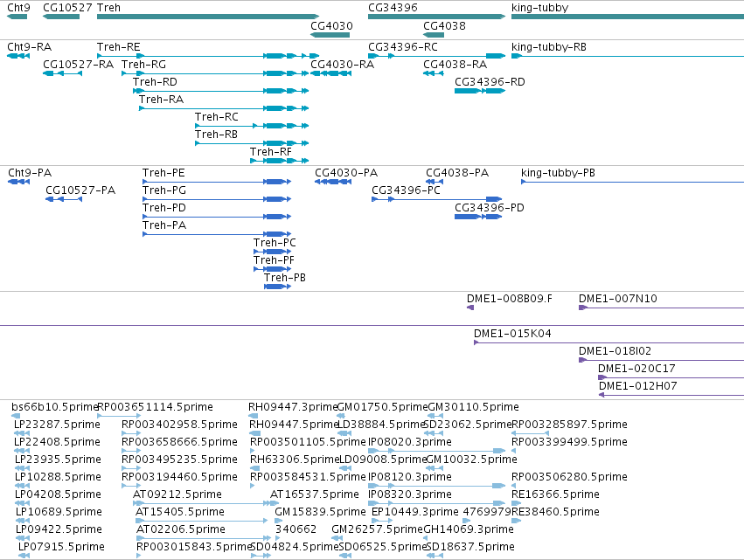Select EST GM15839.5prime
The height and width of the screenshot is (560, 744).
277,521
